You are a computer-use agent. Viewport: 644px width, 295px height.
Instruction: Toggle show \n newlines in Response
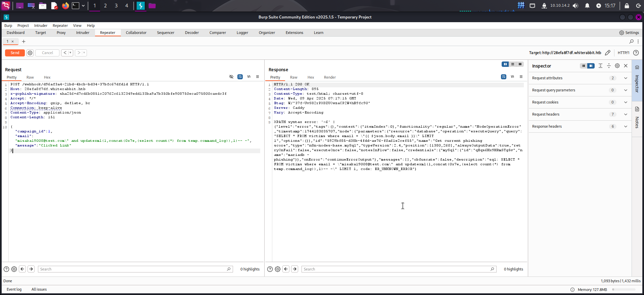[x=512, y=77]
